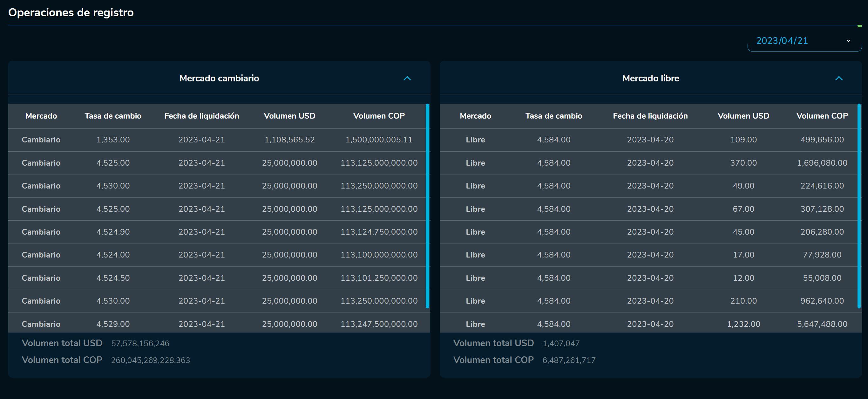
Task: Select the Cambiario row with rate 1,353.00
Action: pyautogui.click(x=113, y=140)
